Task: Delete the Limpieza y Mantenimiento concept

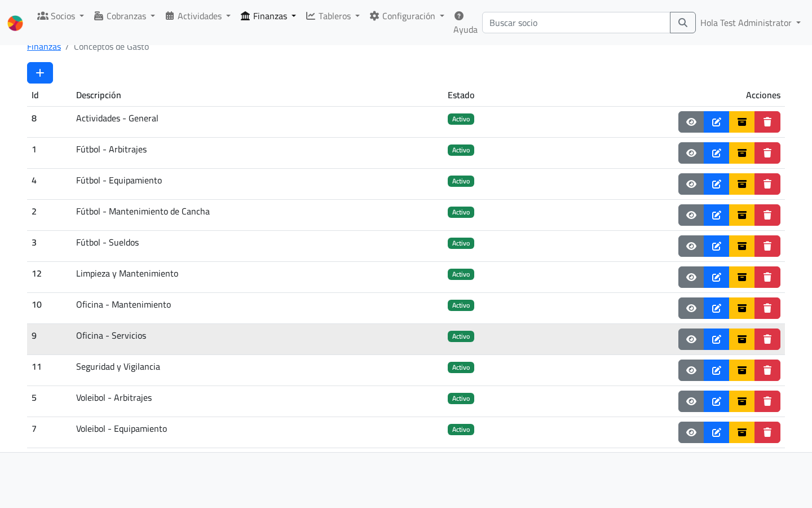Action: (767, 277)
